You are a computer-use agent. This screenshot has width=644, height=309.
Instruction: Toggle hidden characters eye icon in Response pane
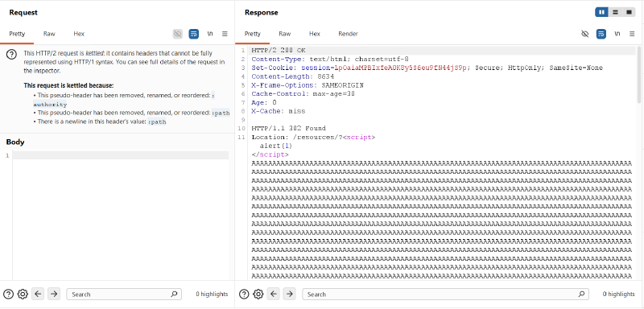(585, 34)
